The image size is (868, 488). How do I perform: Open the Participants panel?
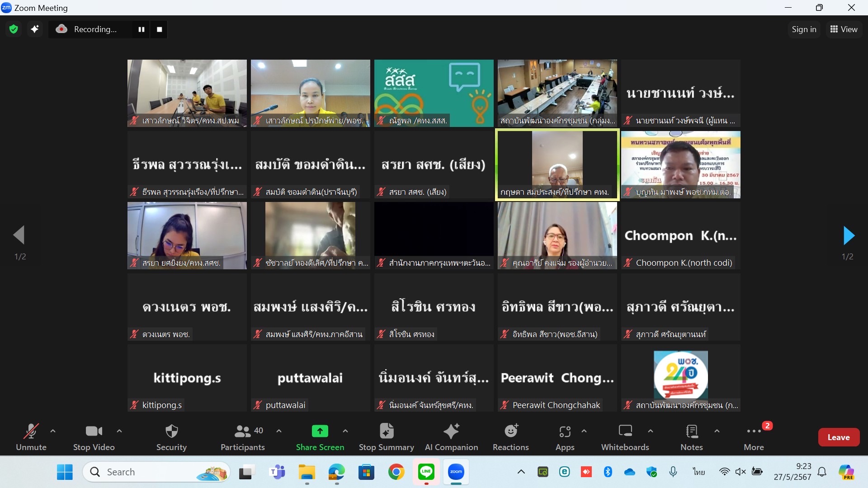(243, 432)
